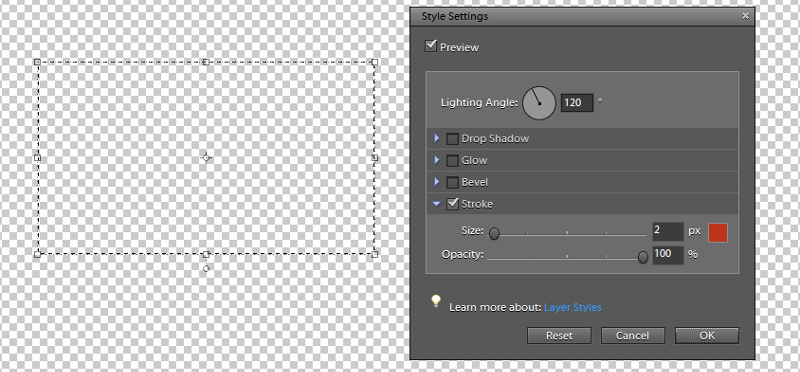Click the left-middle transform handle

point(37,158)
